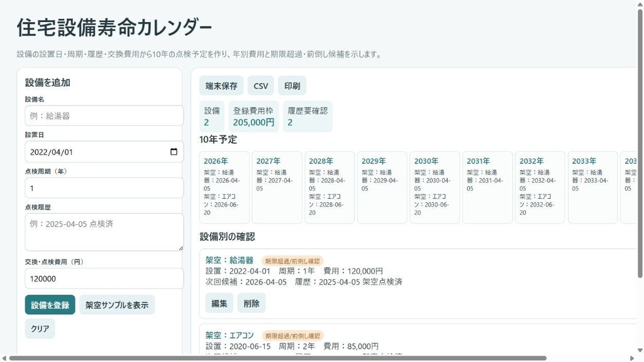Select the 2027年 schedule card
This screenshot has height=362, width=644.
click(x=277, y=187)
